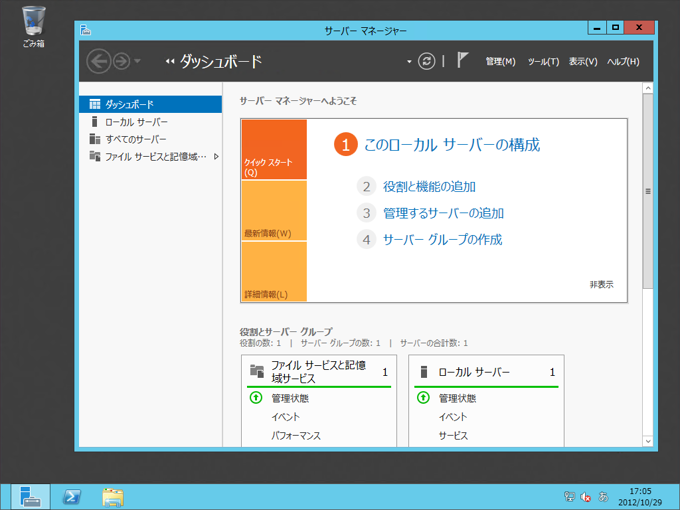Open navigation history dropdown arrow

(137, 61)
